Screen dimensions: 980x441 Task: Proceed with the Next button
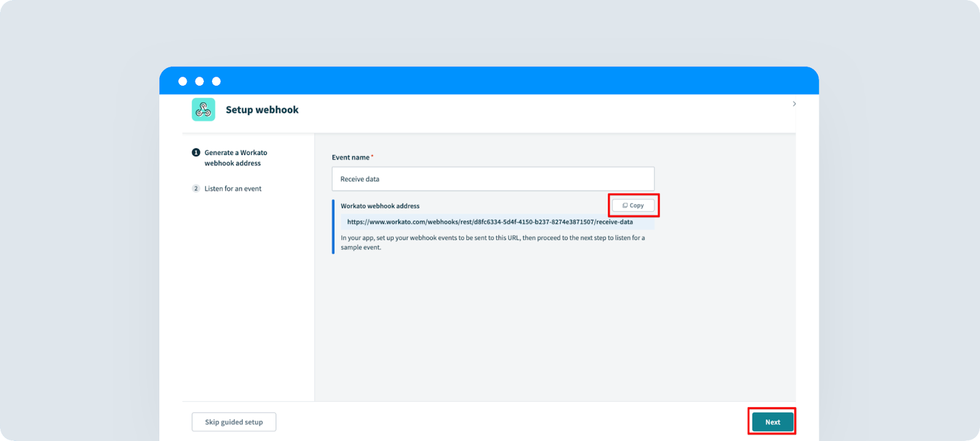point(772,422)
